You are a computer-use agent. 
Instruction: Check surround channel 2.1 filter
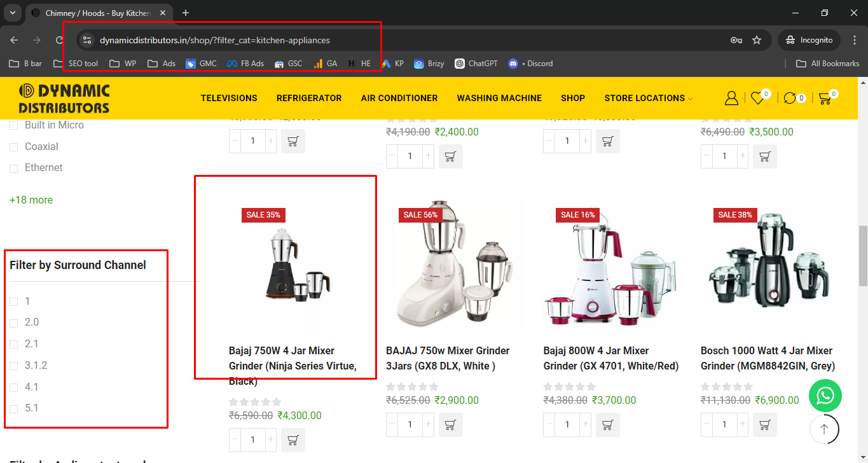[x=13, y=345]
